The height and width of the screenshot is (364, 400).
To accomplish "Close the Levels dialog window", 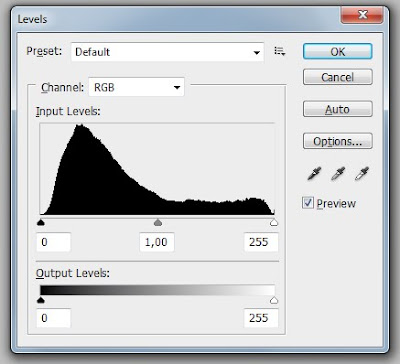I will (x=362, y=15).
